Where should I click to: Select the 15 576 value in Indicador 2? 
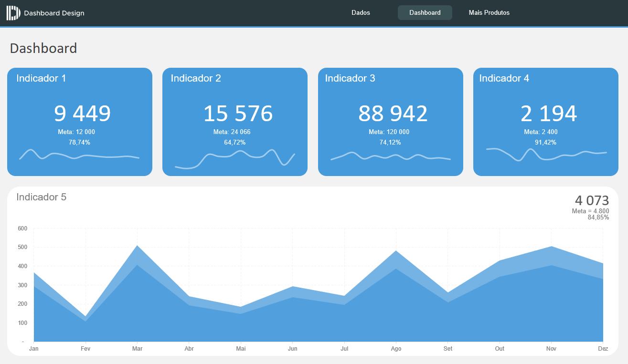238,114
